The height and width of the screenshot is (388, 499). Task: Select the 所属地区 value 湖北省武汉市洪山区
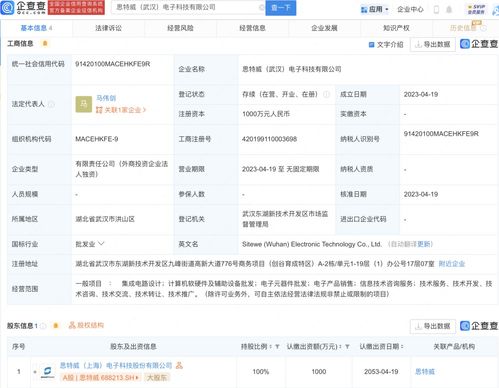105,219
